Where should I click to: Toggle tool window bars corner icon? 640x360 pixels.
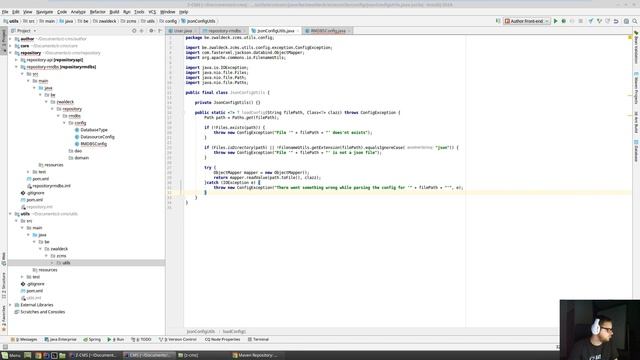(x=5, y=347)
